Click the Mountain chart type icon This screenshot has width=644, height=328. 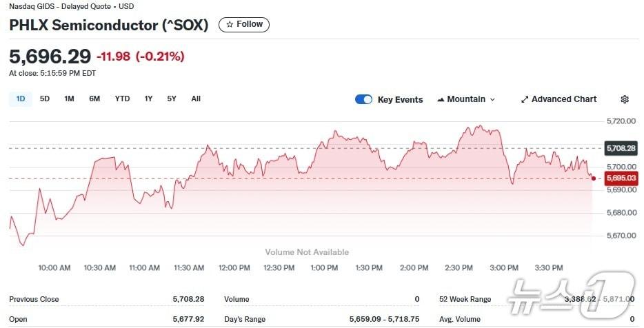[x=441, y=99]
